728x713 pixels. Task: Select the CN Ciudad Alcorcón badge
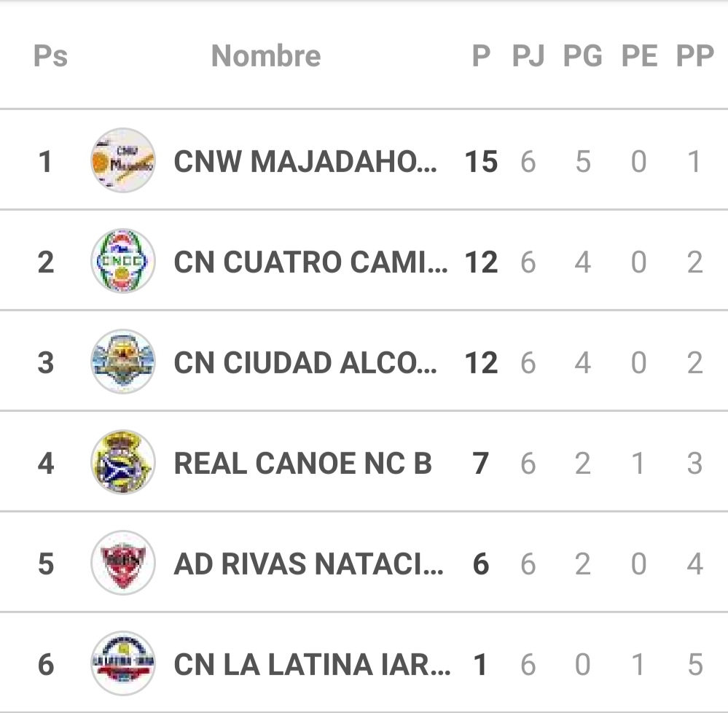[123, 362]
